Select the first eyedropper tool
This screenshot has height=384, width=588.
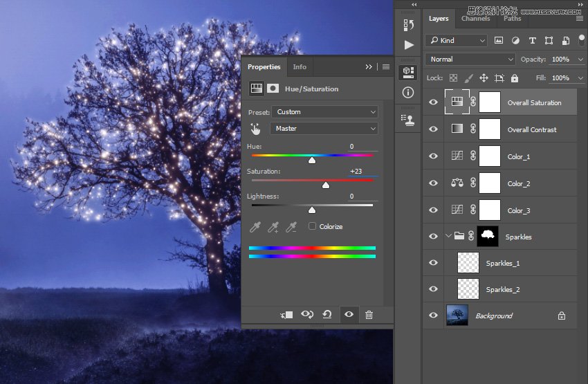pyautogui.click(x=256, y=227)
